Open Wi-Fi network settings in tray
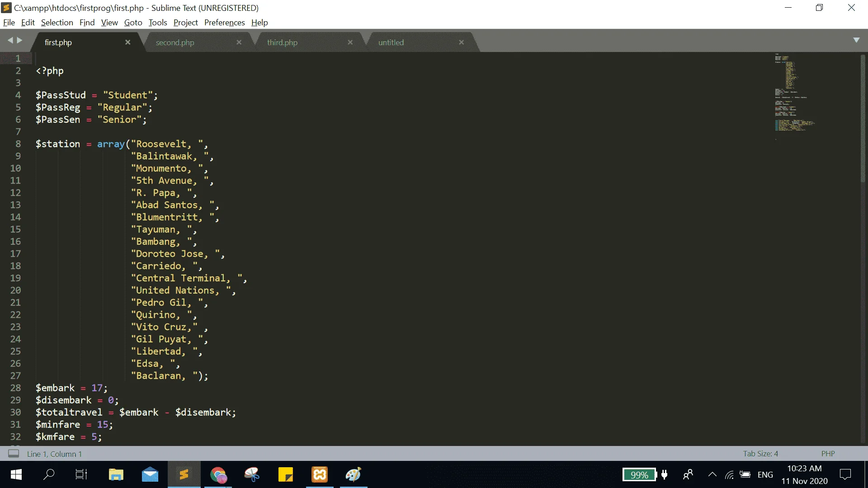The height and width of the screenshot is (488, 868). [x=729, y=474]
